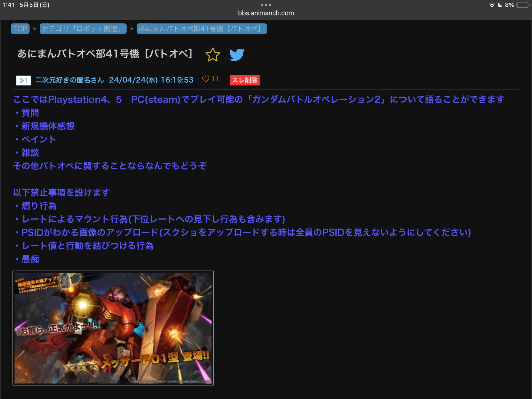Click the post timestamp 24/04/24 16:19:53
532x399 pixels.
coord(151,80)
